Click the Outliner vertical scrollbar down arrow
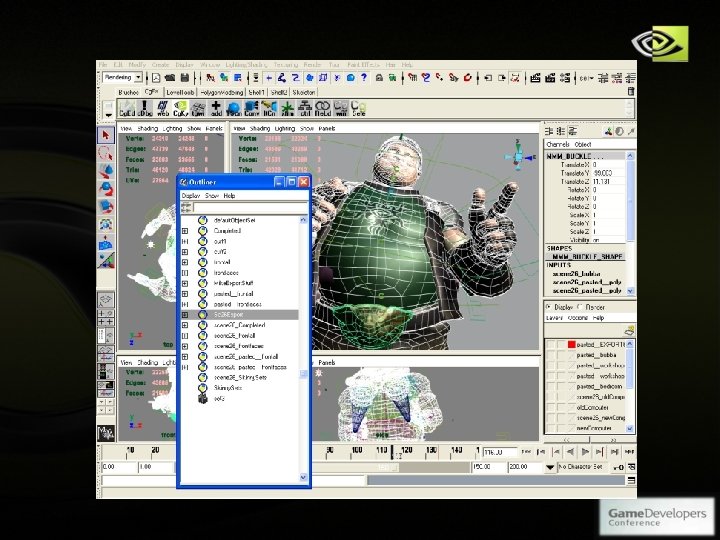Viewport: 720px width, 540px height. (x=303, y=478)
